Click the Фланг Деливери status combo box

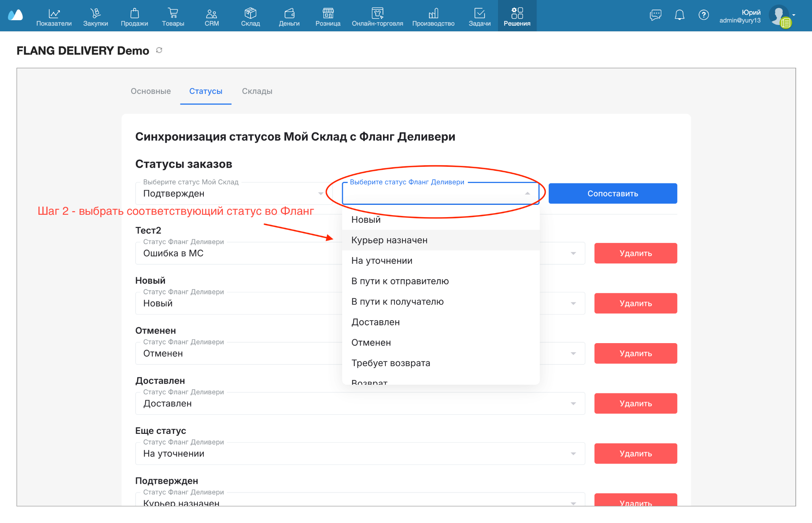pyautogui.click(x=440, y=193)
